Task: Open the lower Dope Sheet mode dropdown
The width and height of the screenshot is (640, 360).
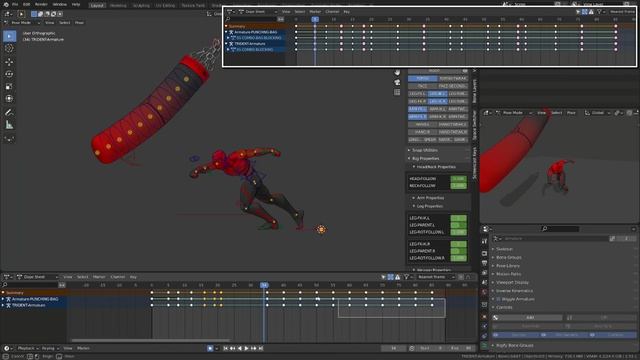Action: click(x=37, y=277)
